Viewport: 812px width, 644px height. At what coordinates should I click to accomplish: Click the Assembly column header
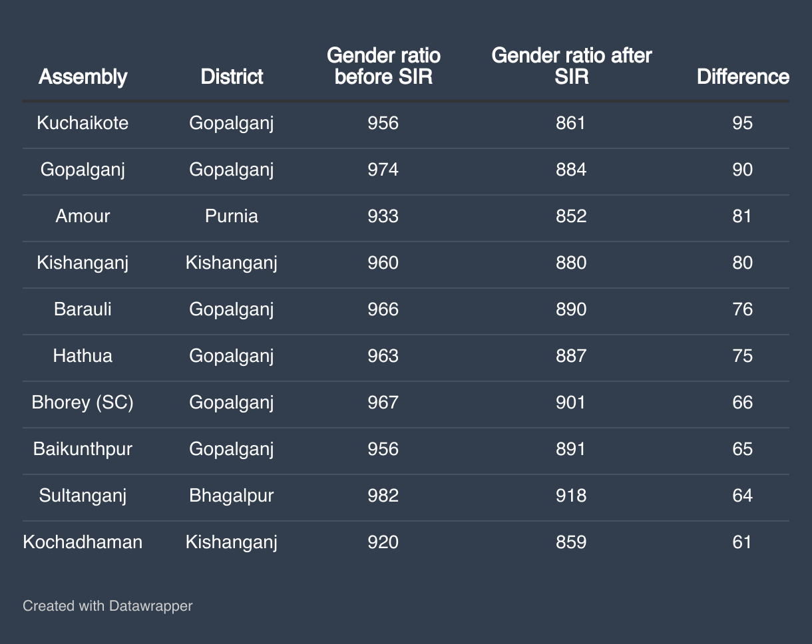click(83, 77)
